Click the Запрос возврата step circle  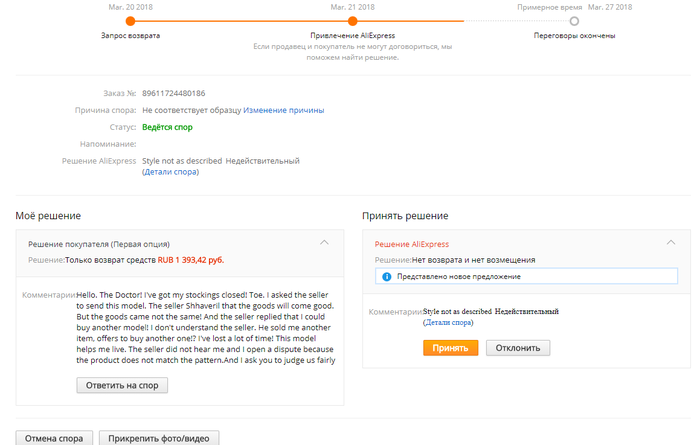click(x=131, y=20)
